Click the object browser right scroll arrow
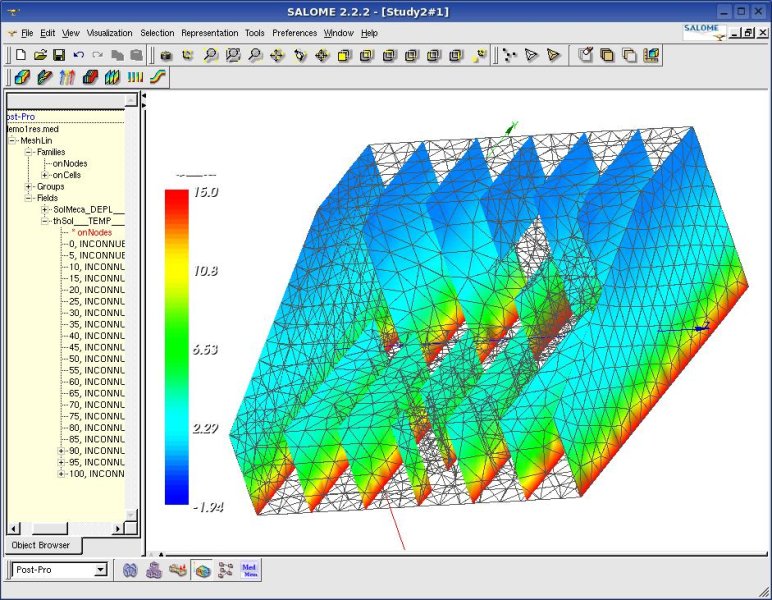The width and height of the screenshot is (772, 600). tap(117, 529)
